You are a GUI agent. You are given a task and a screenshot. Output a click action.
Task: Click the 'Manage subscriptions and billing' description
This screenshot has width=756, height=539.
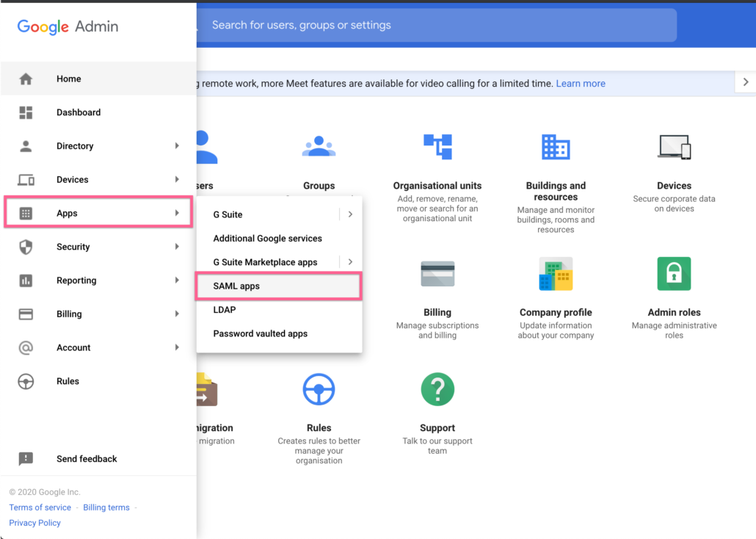click(x=437, y=330)
